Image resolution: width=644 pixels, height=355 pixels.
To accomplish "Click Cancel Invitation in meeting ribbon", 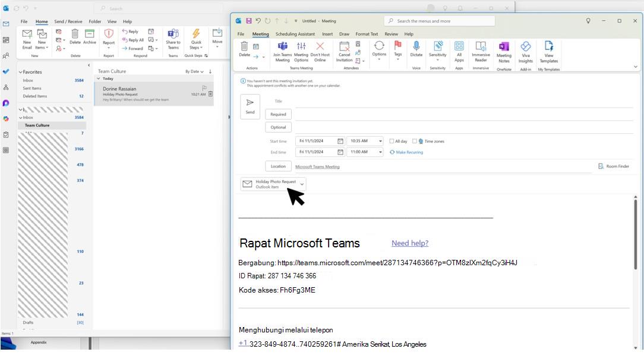I will pyautogui.click(x=344, y=52).
